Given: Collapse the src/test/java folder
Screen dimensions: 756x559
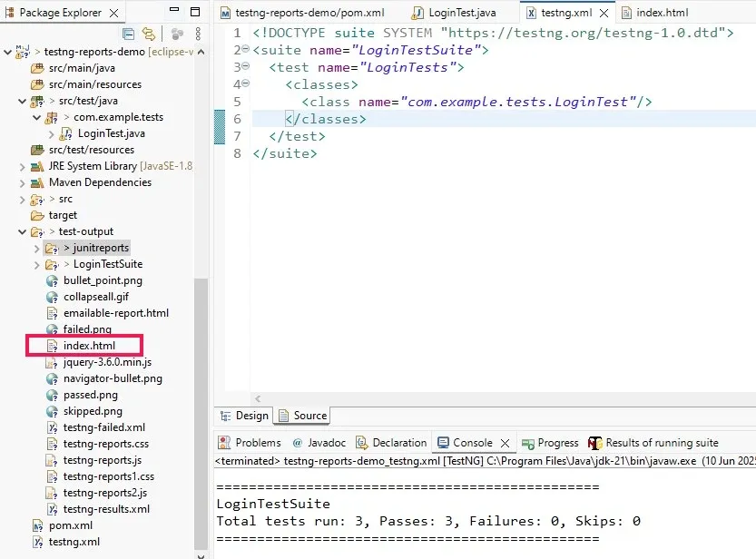Looking at the screenshot, I should pyautogui.click(x=22, y=102).
